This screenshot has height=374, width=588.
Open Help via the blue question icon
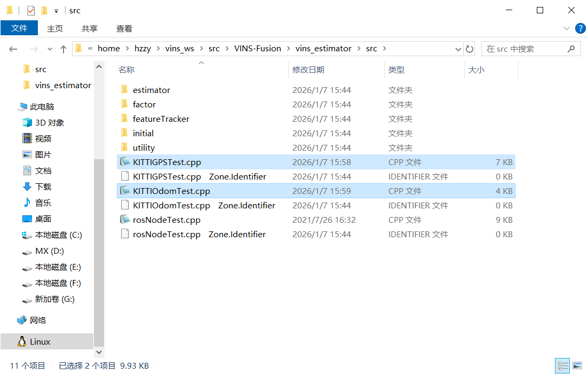(x=580, y=28)
